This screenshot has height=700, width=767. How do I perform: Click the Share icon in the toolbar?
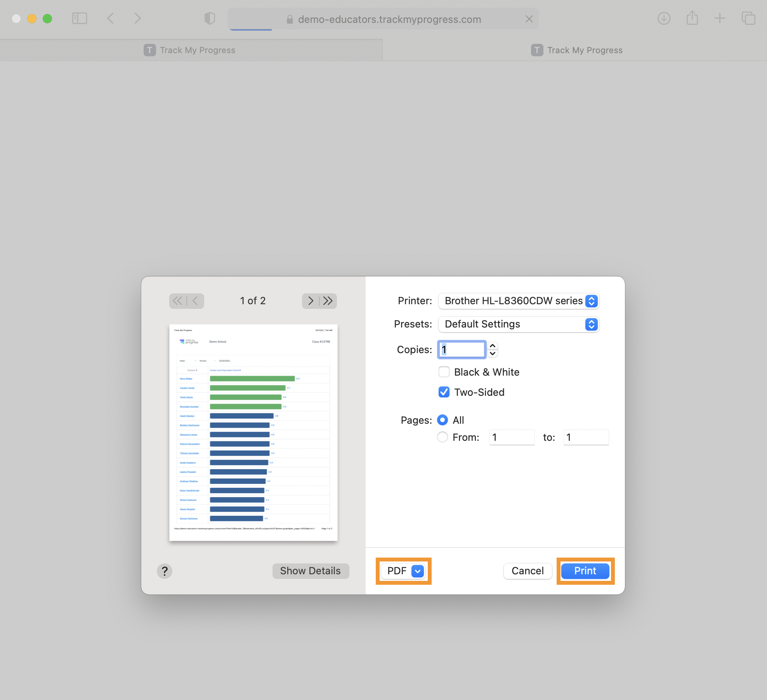click(x=692, y=19)
